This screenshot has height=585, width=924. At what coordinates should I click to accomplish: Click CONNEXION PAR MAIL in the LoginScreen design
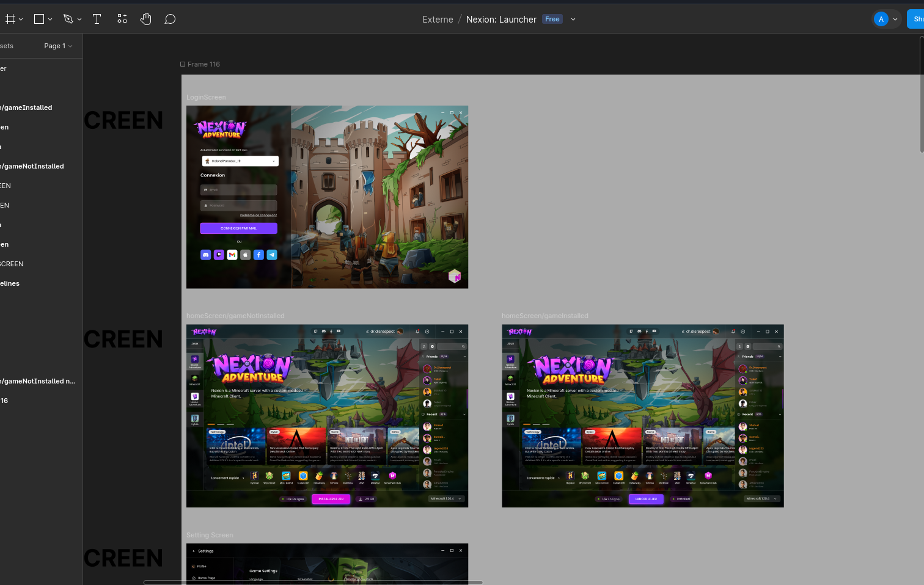pos(238,228)
